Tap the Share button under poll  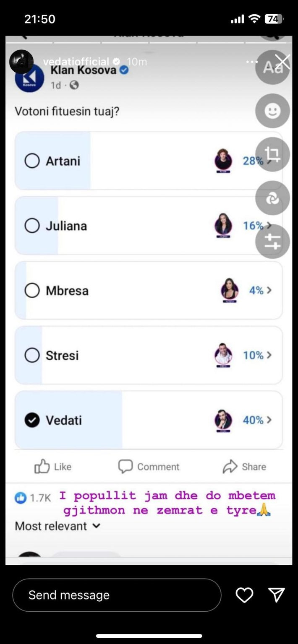[x=244, y=467]
